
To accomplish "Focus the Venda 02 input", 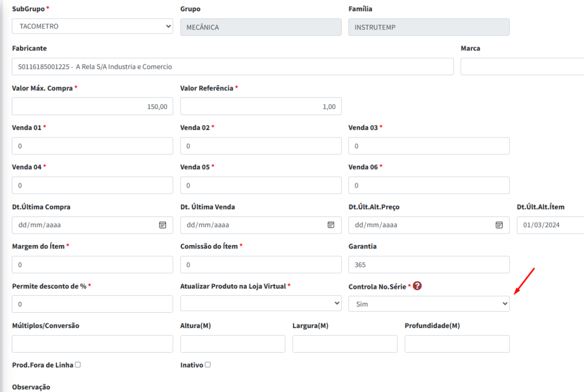I will (x=261, y=146).
